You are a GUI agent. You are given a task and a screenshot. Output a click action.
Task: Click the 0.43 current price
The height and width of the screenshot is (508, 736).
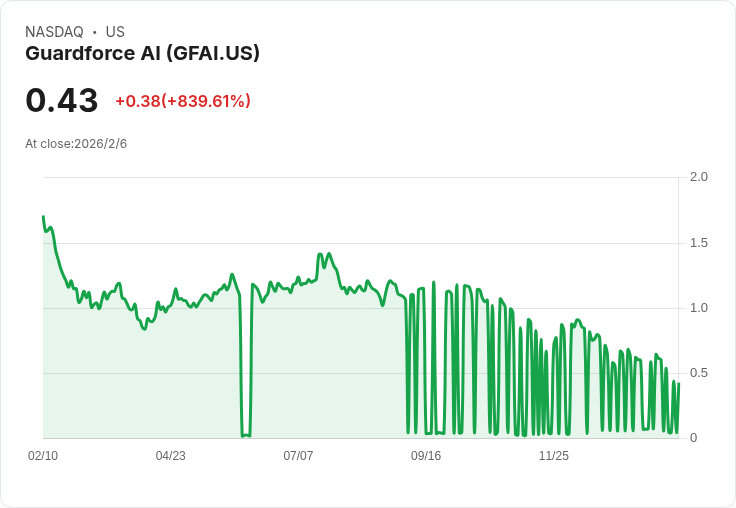click(62, 100)
